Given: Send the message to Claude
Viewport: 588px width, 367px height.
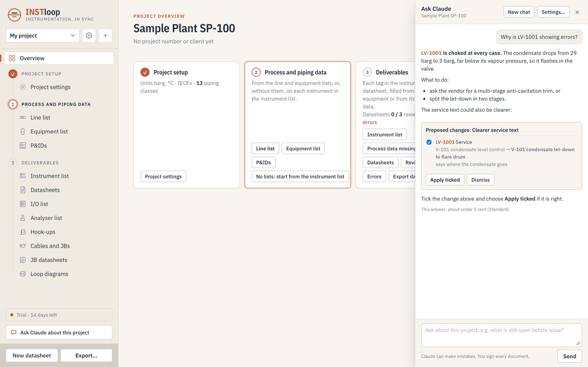Looking at the screenshot, I should (570, 356).
